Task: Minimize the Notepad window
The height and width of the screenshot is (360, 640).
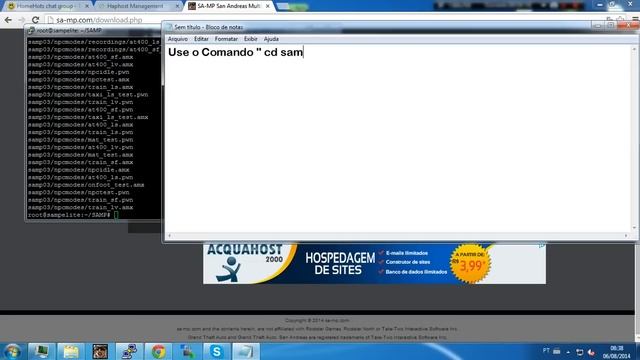Action: point(598,26)
